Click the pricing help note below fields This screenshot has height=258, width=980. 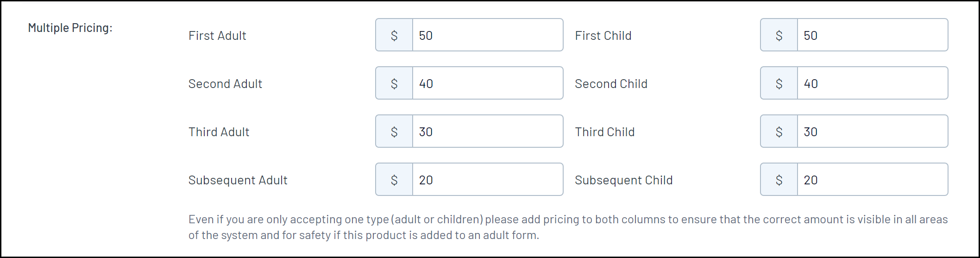tap(568, 227)
